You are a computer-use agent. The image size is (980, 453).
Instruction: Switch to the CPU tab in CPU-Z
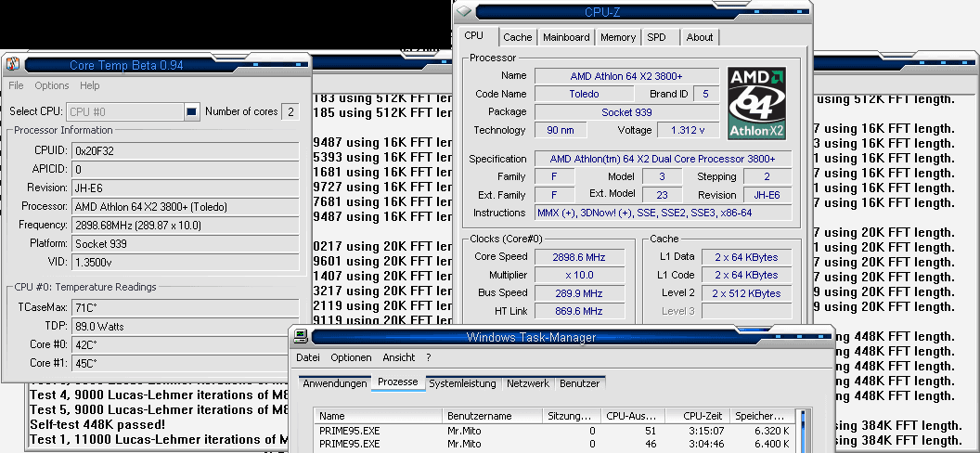point(473,36)
